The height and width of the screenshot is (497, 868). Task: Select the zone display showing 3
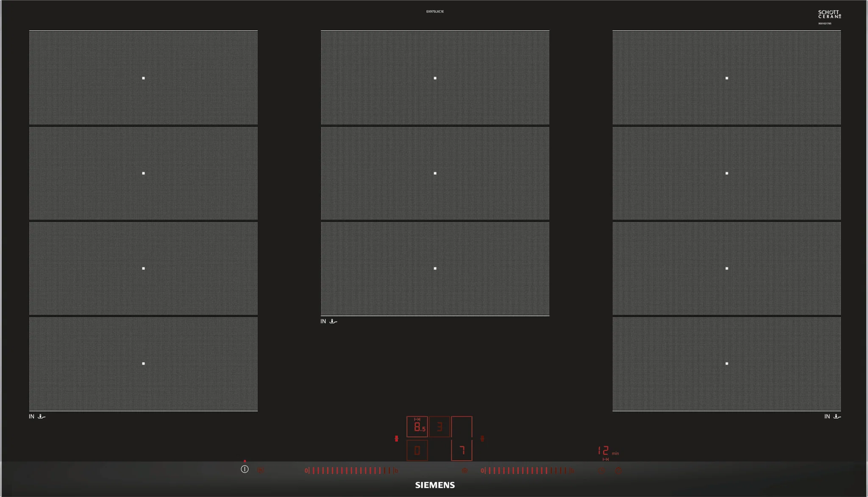440,427
